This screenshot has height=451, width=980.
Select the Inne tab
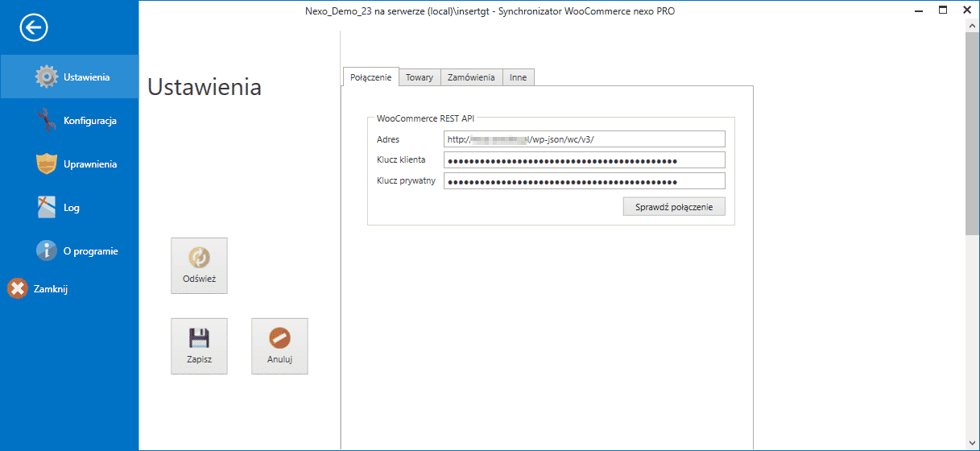519,77
